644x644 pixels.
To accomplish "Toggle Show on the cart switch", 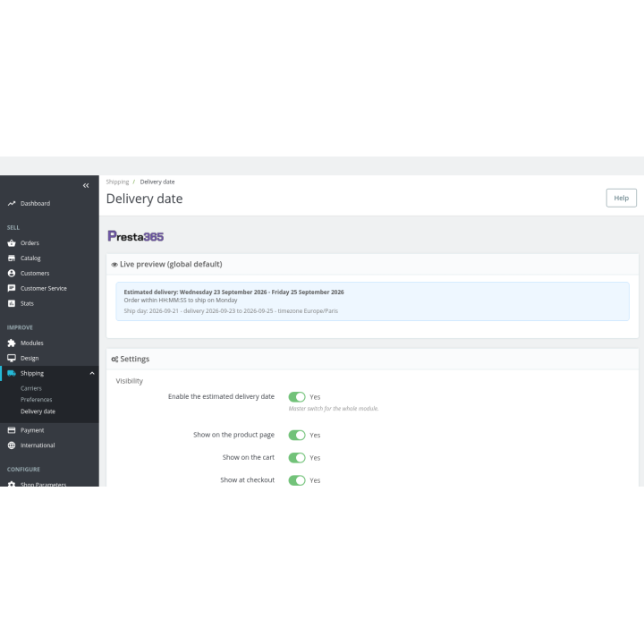I will point(297,458).
